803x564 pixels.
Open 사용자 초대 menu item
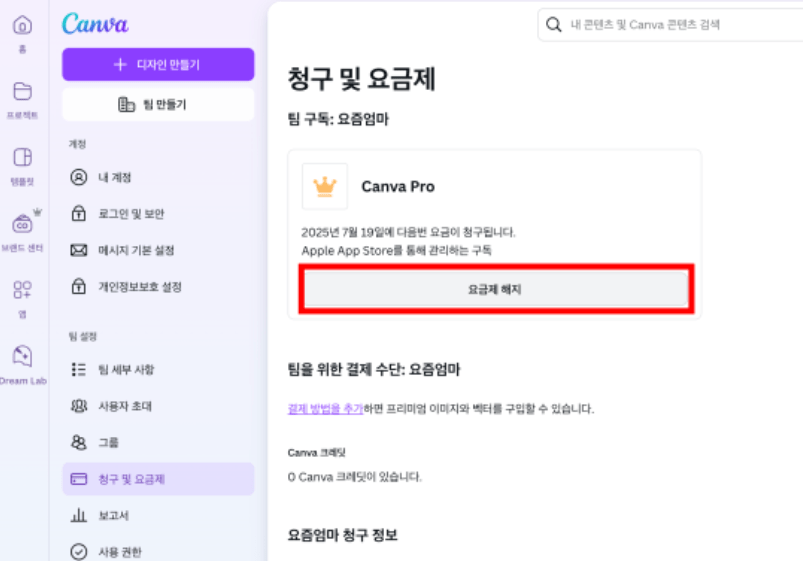click(x=158, y=406)
